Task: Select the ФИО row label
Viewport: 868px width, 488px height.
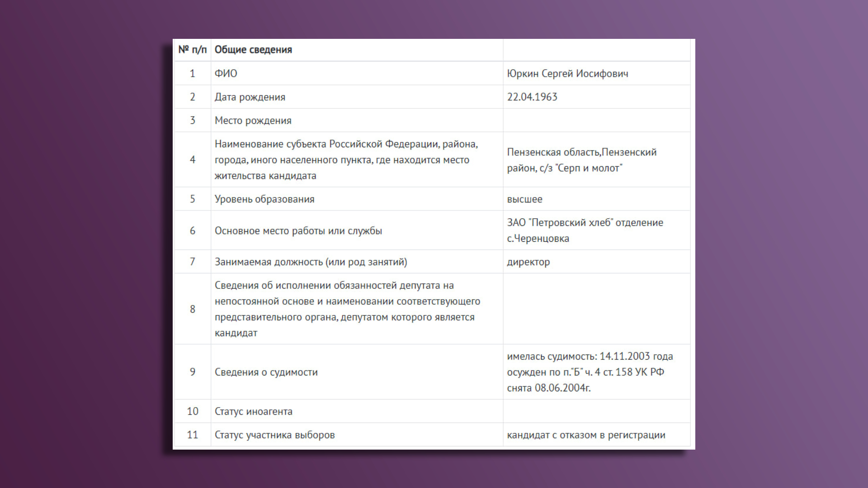Action: pos(226,74)
